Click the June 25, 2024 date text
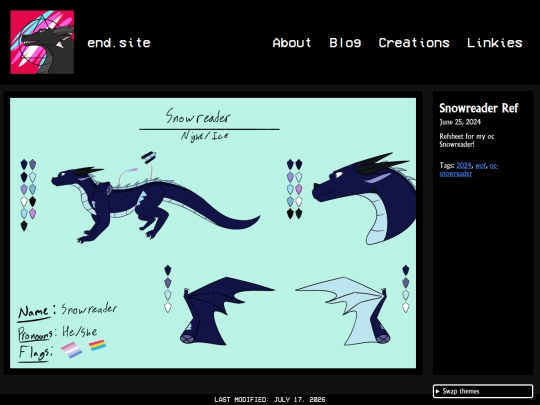The image size is (540, 405). [460, 122]
